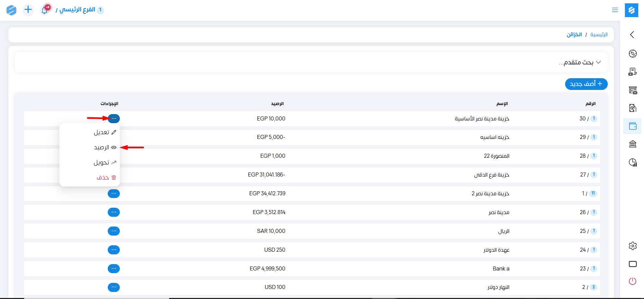Go to الرئيسية breadcrumb link
The image size is (644, 299).
[599, 35]
